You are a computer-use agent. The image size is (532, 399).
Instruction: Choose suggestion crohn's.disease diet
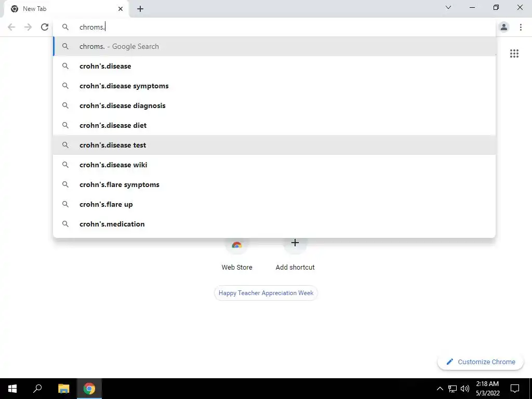(x=274, y=125)
